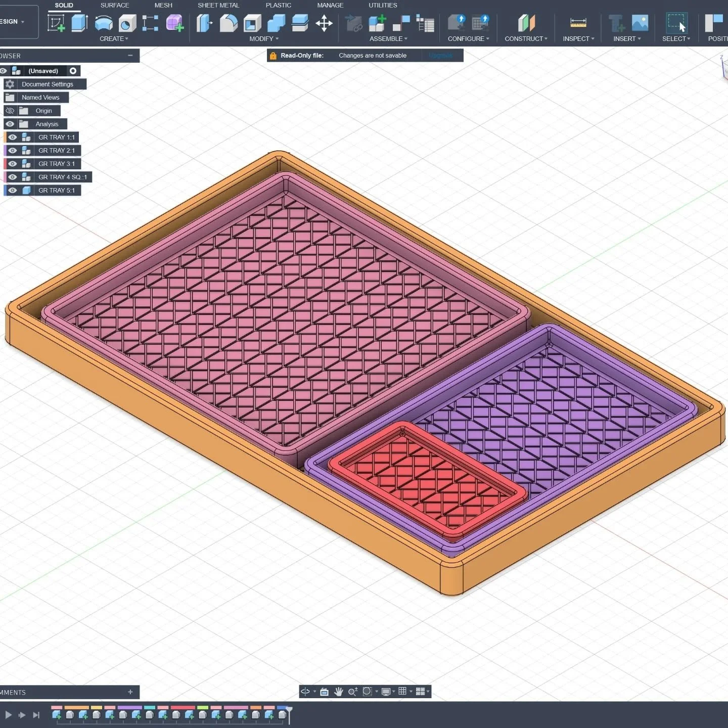Expand the CONSTRUCT dropdown
The image size is (728, 728).
click(x=526, y=38)
